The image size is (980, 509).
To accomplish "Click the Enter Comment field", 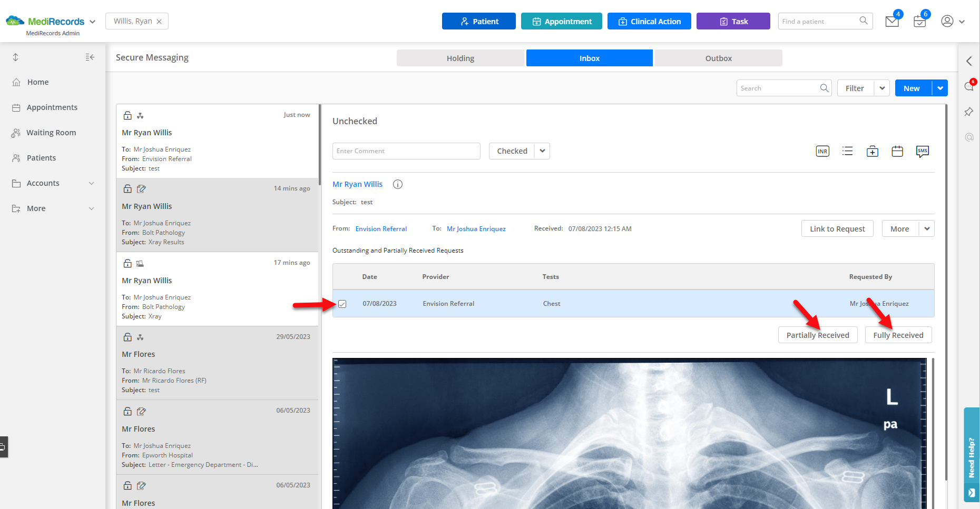I will 406,151.
